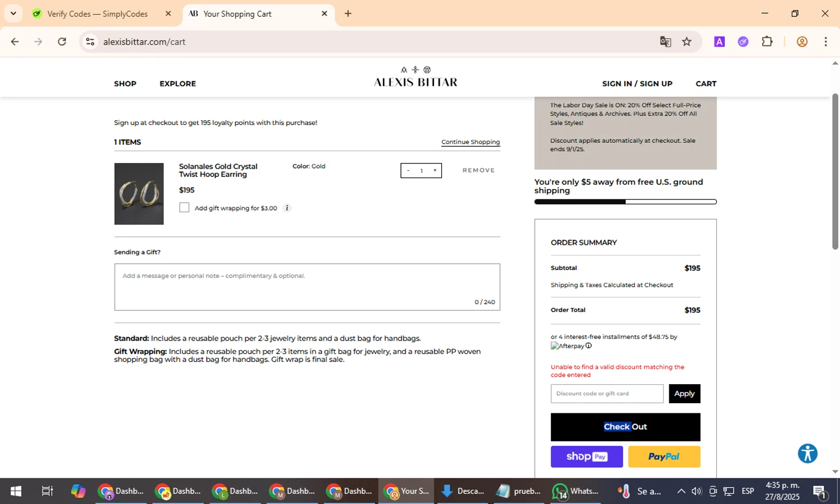Open the Solanales earring product thumbnail

[x=139, y=194]
